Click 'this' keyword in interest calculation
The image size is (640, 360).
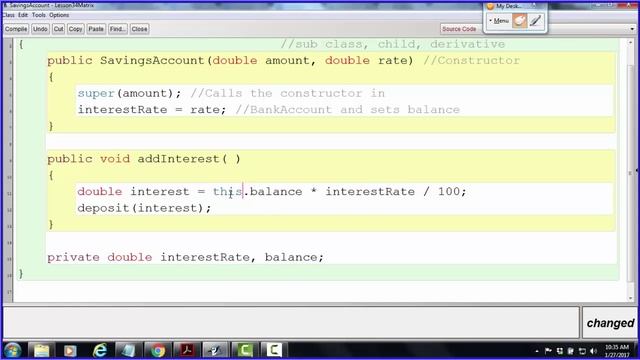coord(227,191)
